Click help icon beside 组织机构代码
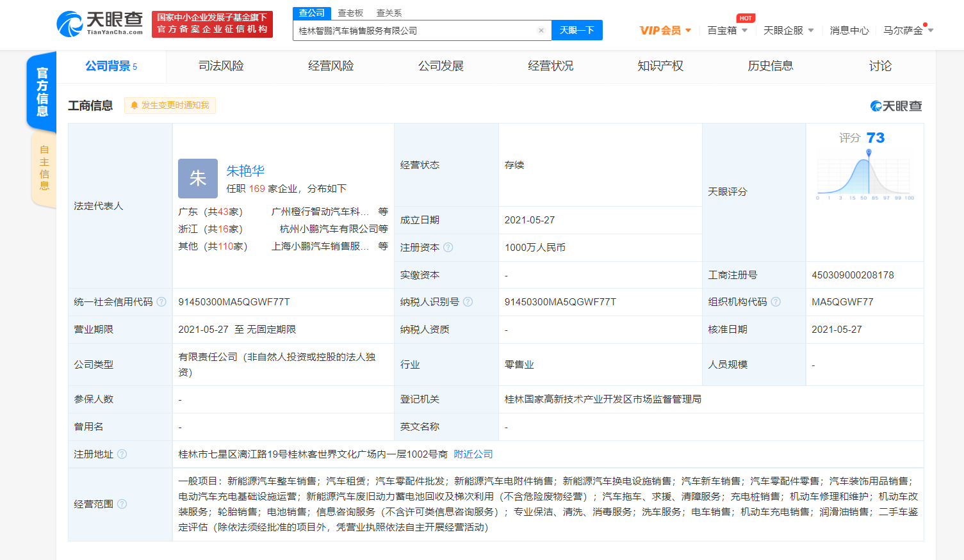Image resolution: width=964 pixels, height=560 pixels. 776,302
